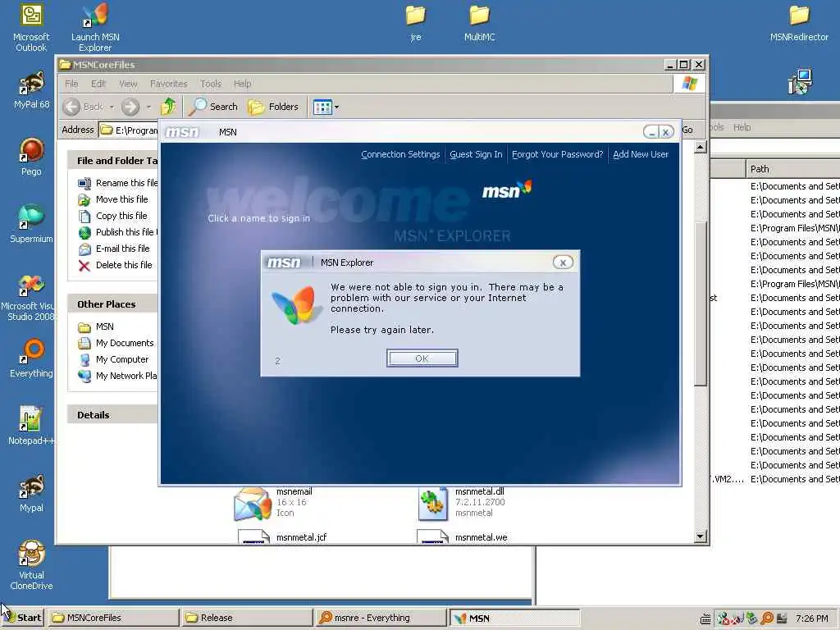Viewport: 840px width, 630px height.
Task: Click OK in the MSN Explorer error dialog
Action: click(x=422, y=358)
